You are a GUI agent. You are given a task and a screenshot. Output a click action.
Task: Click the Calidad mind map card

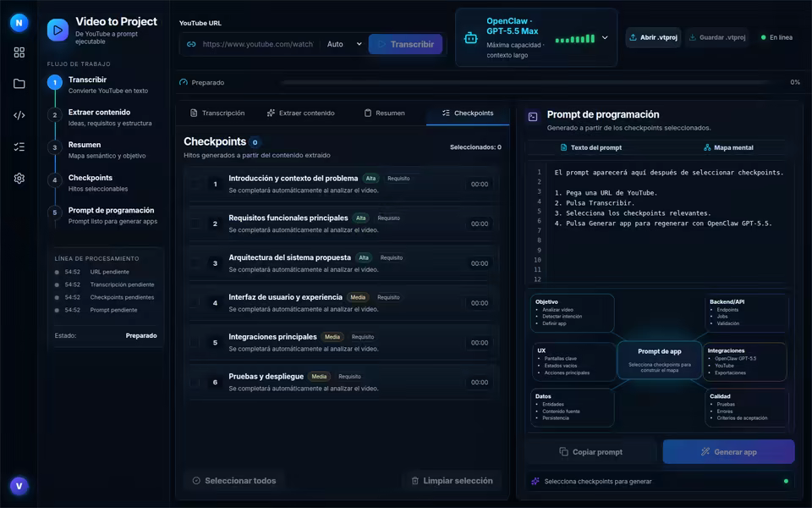click(x=747, y=408)
